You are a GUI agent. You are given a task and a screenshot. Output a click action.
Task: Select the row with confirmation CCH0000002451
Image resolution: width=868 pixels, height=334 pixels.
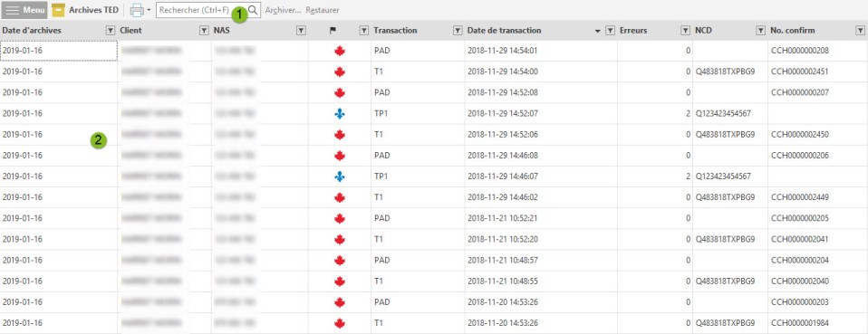[x=434, y=72]
